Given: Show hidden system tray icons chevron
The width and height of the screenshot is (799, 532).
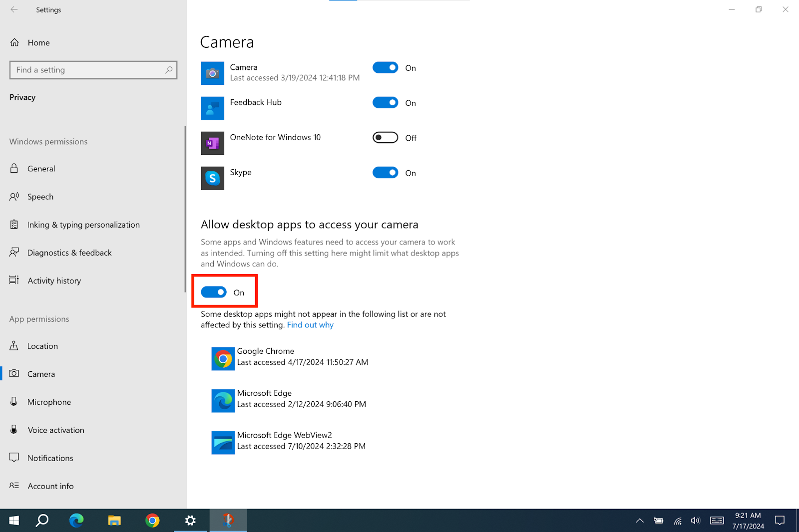Looking at the screenshot, I should (640, 521).
